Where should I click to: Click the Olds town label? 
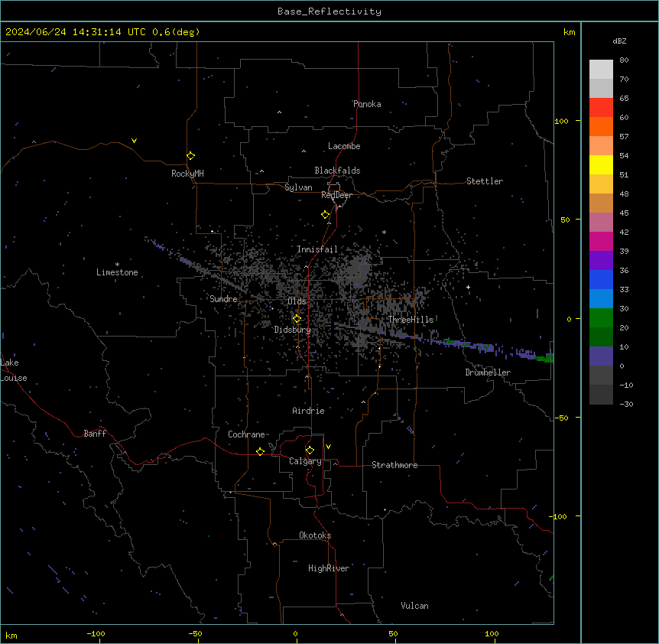pyautogui.click(x=297, y=301)
